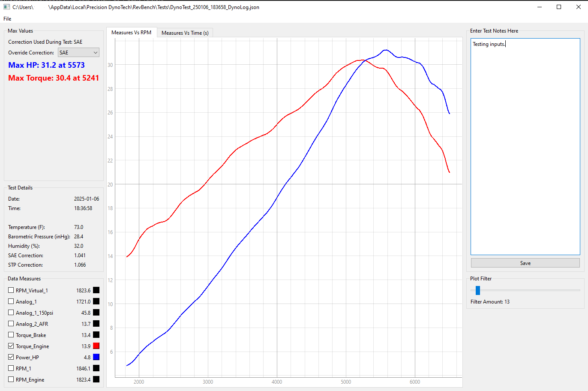This screenshot has height=391, width=588.
Task: Click the Max Torque: 30.4 at 5241 readout
Action: coord(54,78)
